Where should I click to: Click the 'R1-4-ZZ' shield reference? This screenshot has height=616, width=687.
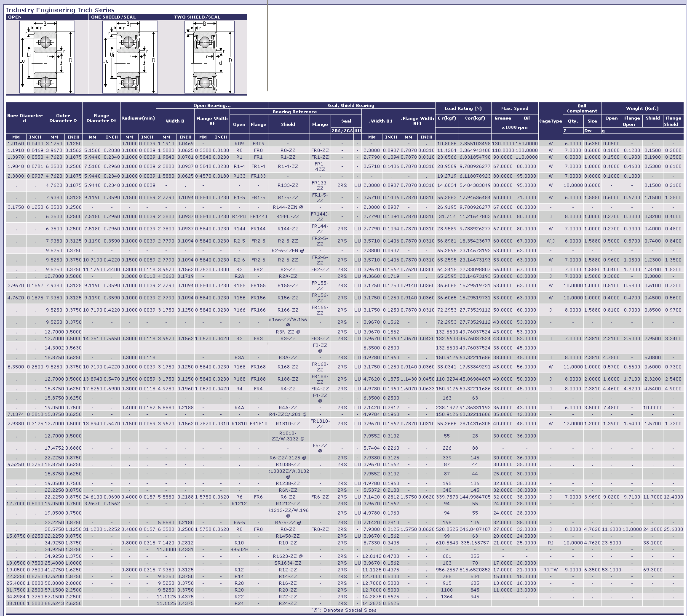[x=288, y=166]
